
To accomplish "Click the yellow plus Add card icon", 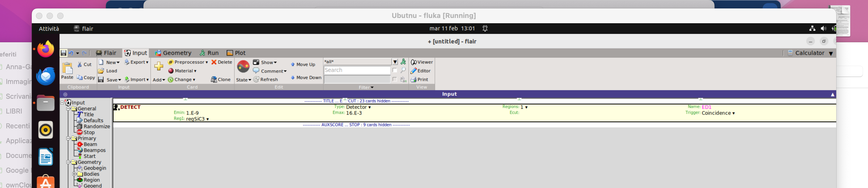I will pos(159,66).
